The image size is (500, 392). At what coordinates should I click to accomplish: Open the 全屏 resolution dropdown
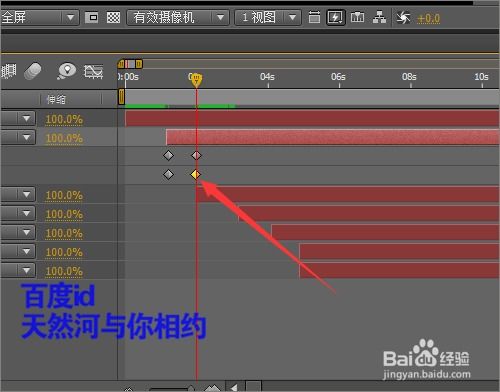pyautogui.click(x=39, y=17)
